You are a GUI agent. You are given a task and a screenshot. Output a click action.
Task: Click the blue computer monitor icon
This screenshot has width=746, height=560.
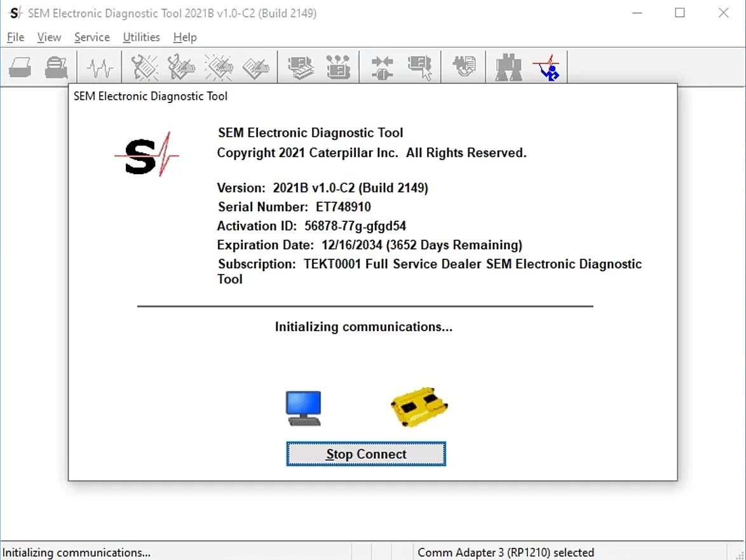[x=304, y=408]
